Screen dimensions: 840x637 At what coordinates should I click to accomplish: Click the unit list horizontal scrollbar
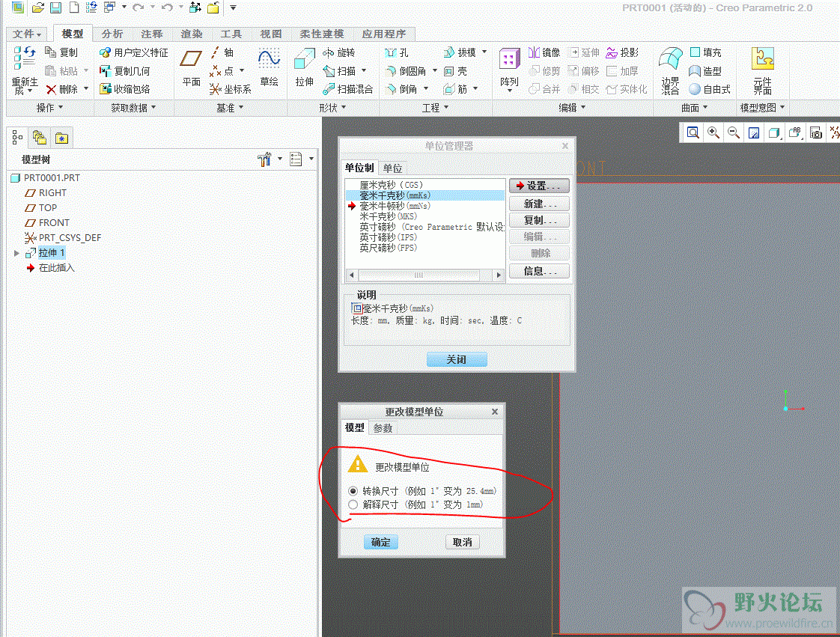(424, 275)
